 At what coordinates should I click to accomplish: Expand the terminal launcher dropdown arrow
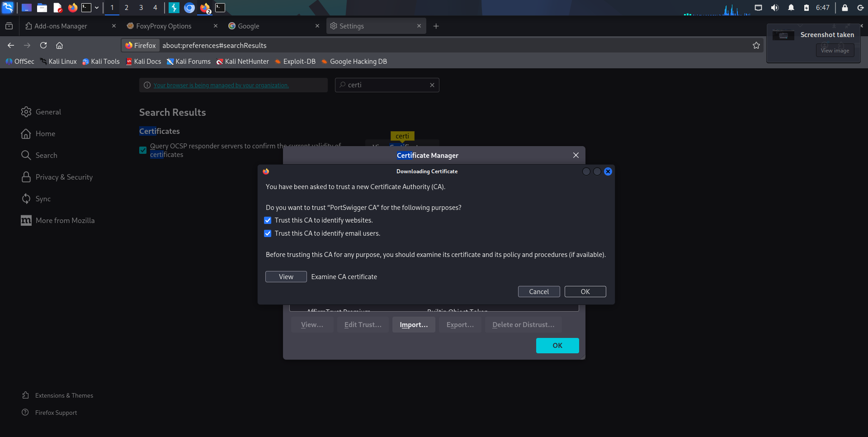(97, 8)
